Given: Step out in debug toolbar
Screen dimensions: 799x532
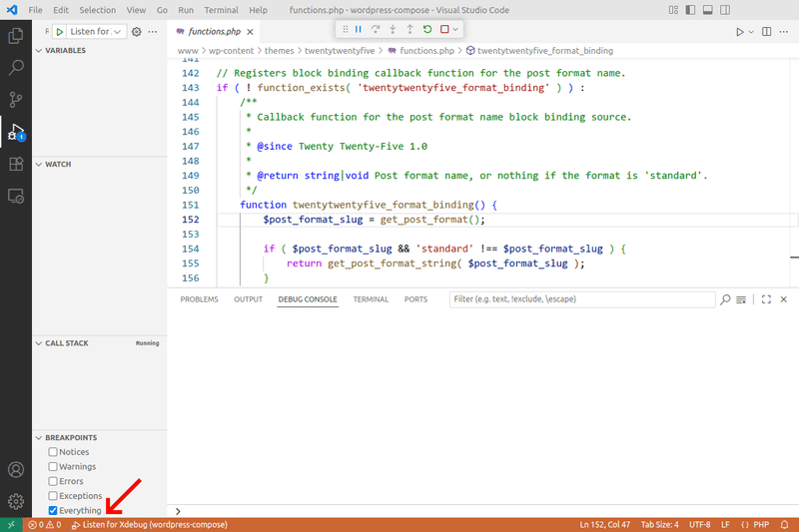Looking at the screenshot, I should coord(409,30).
